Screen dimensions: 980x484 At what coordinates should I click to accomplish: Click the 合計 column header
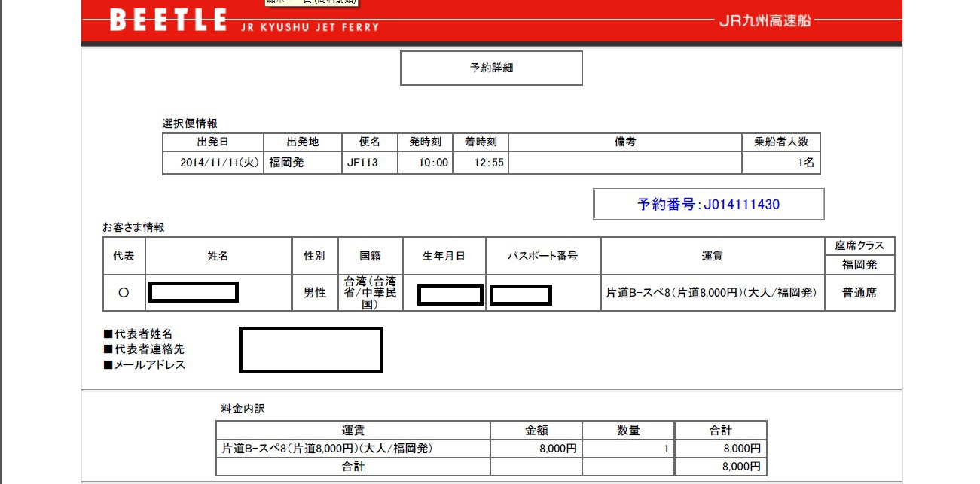[x=720, y=431]
